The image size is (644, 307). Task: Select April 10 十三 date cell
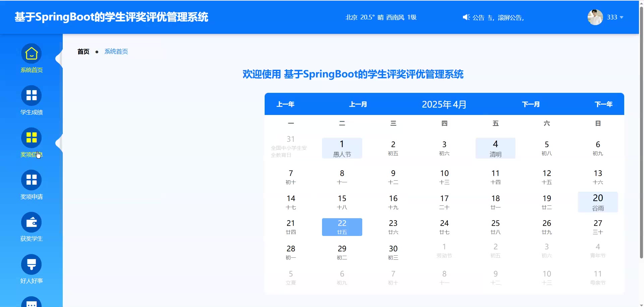(x=444, y=177)
